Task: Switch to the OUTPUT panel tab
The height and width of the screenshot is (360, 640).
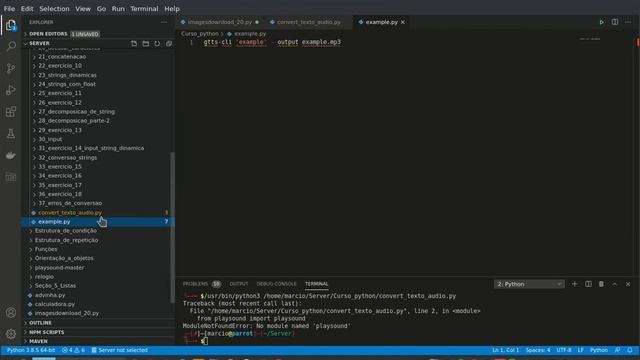Action: point(239,284)
